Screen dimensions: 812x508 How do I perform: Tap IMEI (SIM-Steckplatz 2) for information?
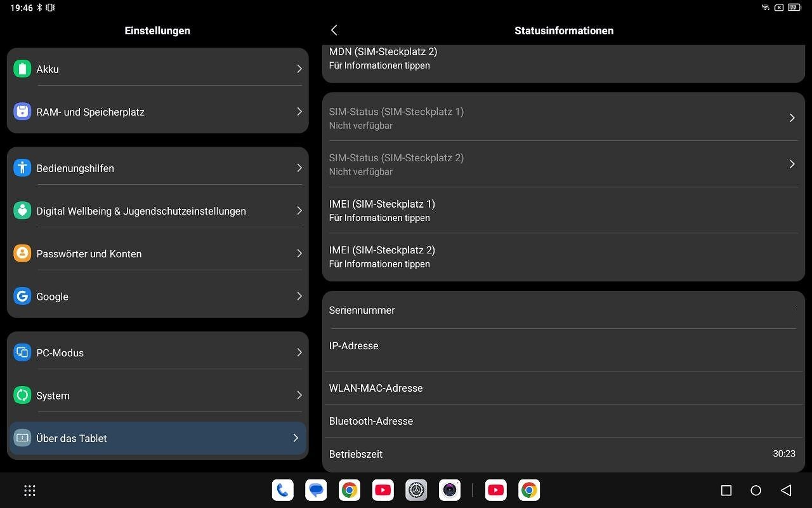(563, 257)
